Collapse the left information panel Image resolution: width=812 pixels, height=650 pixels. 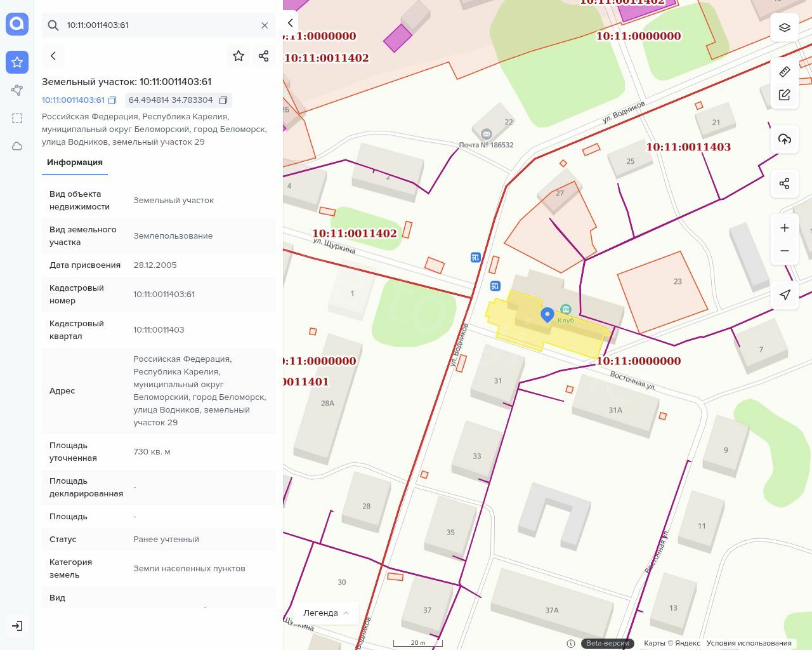(290, 23)
